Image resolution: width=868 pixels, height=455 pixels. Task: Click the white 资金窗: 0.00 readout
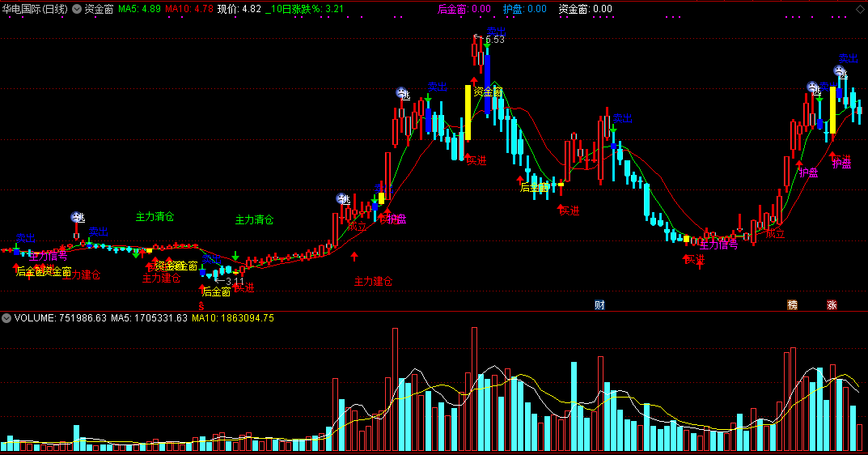coord(585,9)
